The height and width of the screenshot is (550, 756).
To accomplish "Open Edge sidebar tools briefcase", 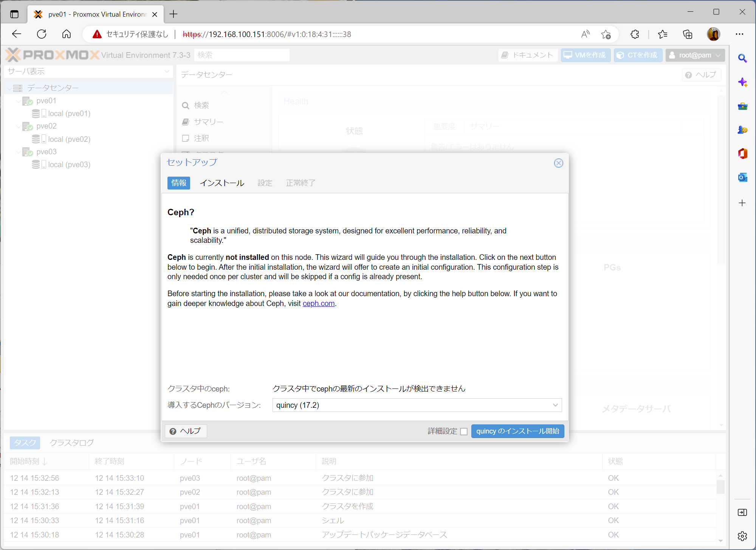I will coord(742,106).
